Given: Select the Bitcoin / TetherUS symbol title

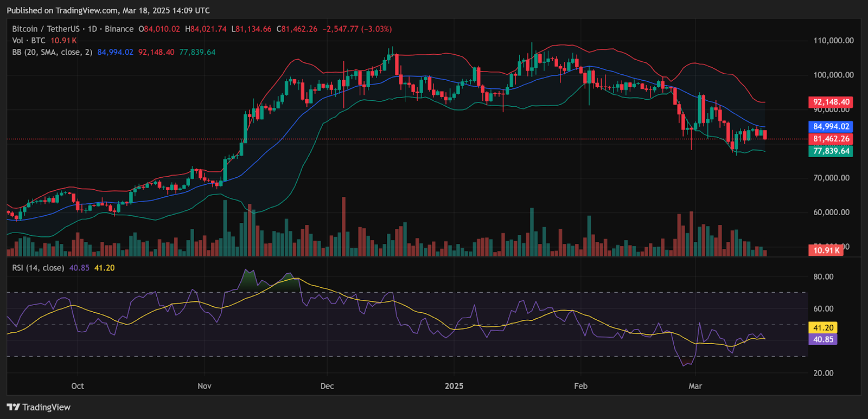Looking at the screenshot, I should coord(46,29).
